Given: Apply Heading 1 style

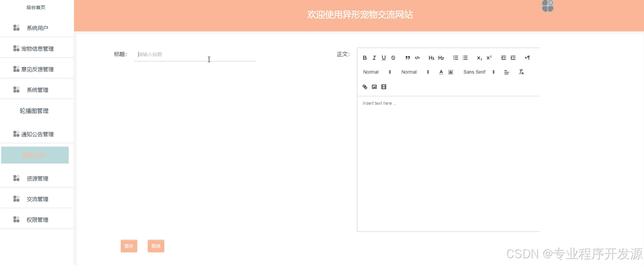Looking at the screenshot, I should 431,58.
